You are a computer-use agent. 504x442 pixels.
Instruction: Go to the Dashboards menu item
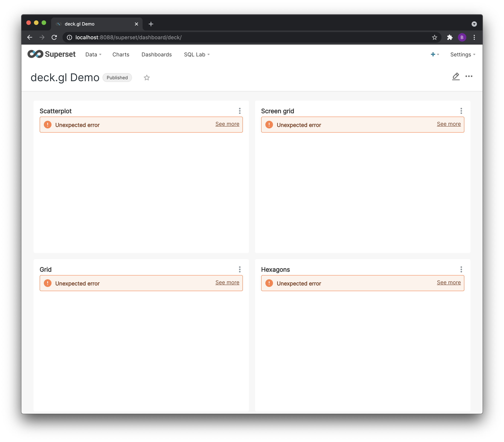click(156, 54)
